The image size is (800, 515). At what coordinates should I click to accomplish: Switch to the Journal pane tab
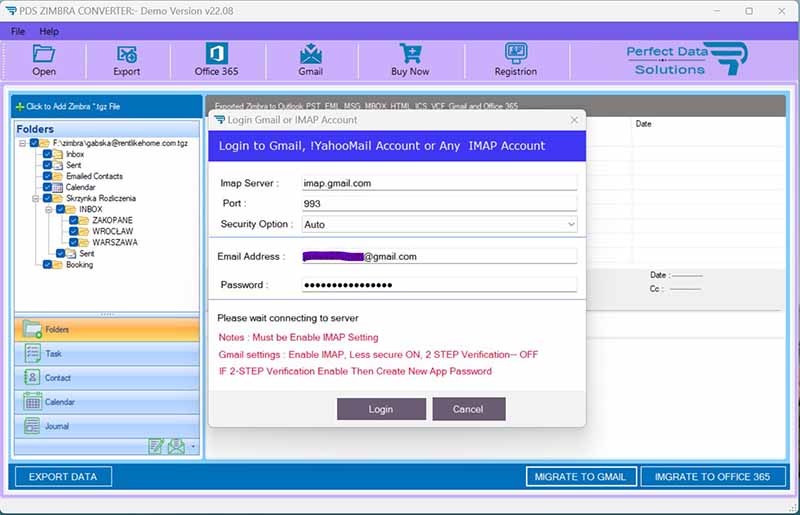(107, 426)
